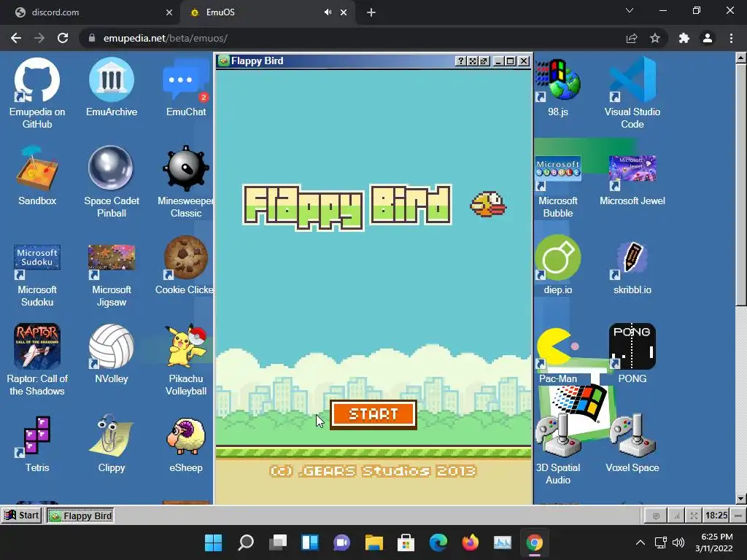747x560 pixels.
Task: Click the EmuOS tray fullscreen icon
Action: (x=694, y=516)
